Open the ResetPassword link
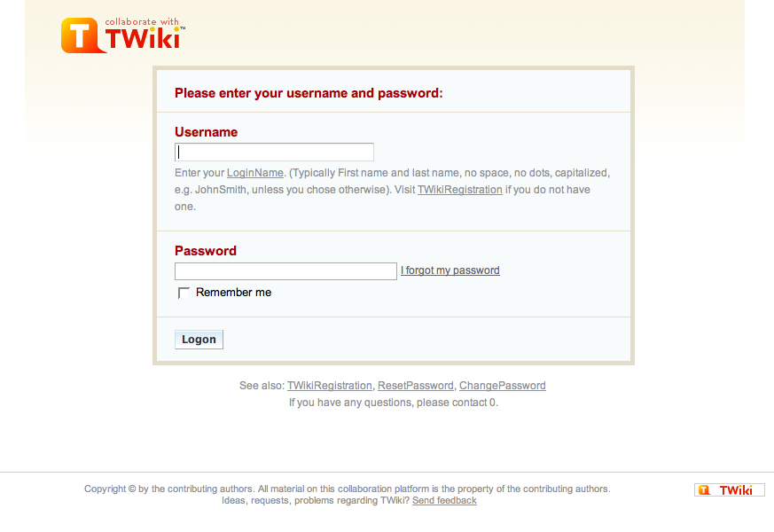This screenshot has height=532, width=774. coord(415,385)
